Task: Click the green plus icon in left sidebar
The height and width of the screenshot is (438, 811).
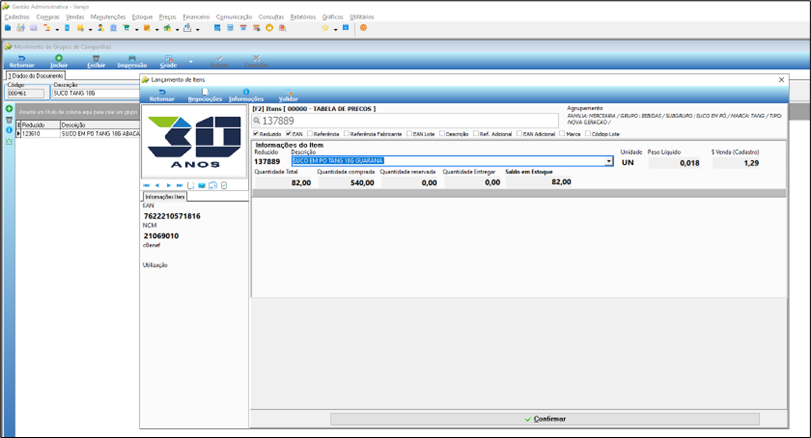Action: (9, 109)
